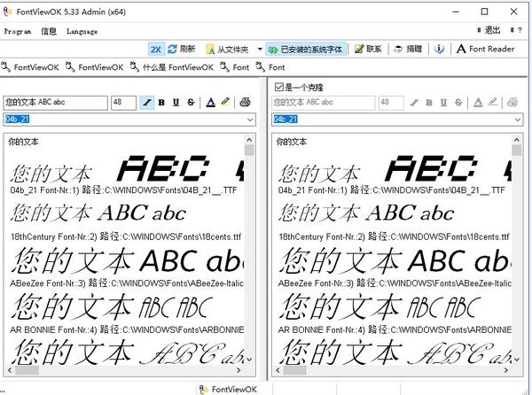Viewport: 532px width, 395px height.
Task: Click right pane sample text field
Action: coord(324,103)
